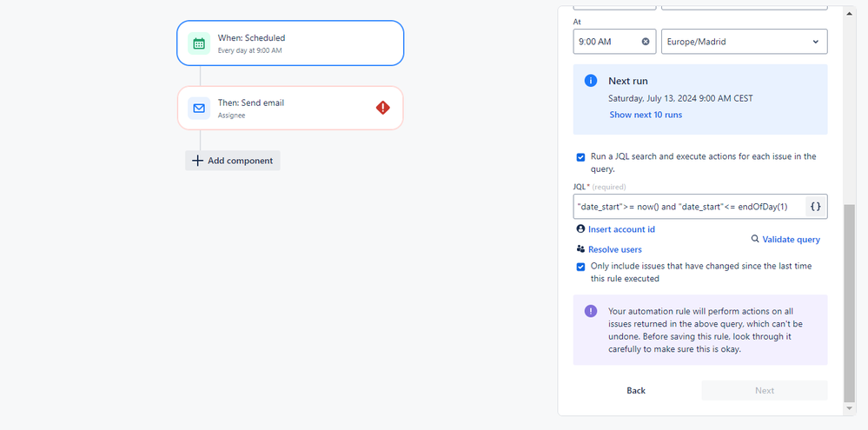868x430 pixels.
Task: Click inside the JQL query field
Action: (689, 207)
